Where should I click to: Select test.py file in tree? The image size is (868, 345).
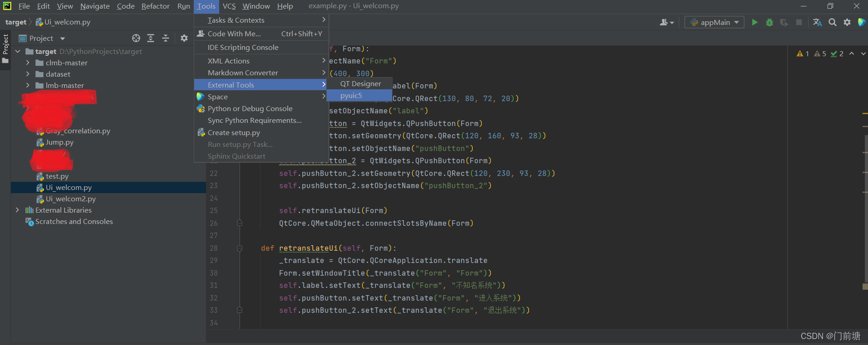(x=57, y=176)
